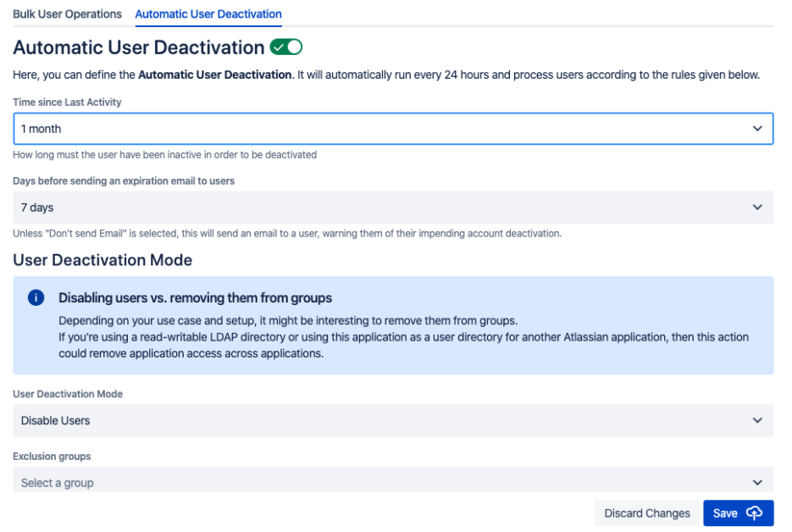Click the Discard Changes button
The height and width of the screenshot is (532, 792).
(x=647, y=513)
